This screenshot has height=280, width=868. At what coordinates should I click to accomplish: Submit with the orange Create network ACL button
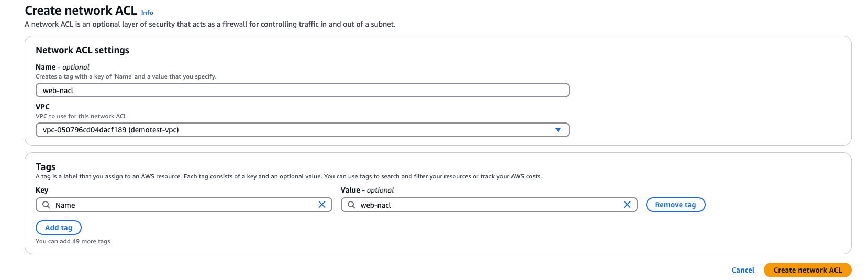point(807,270)
